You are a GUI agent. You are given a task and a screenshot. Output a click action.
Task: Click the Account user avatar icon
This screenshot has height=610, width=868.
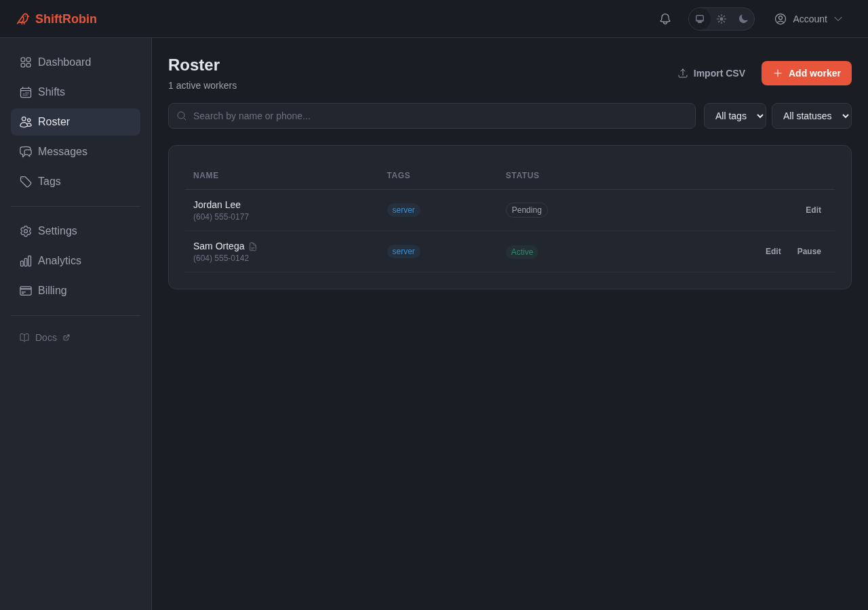781,19
